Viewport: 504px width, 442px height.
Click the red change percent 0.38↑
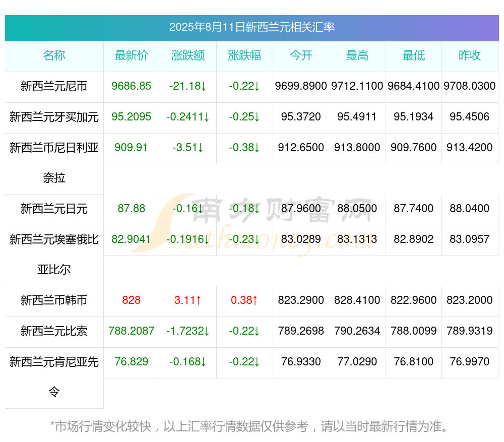[x=244, y=300]
